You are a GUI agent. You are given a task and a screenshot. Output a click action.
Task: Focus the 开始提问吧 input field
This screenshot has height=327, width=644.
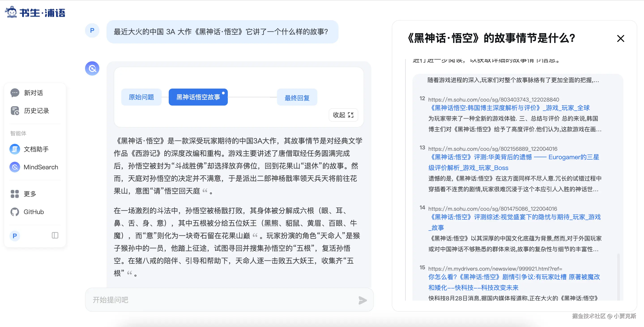point(220,300)
